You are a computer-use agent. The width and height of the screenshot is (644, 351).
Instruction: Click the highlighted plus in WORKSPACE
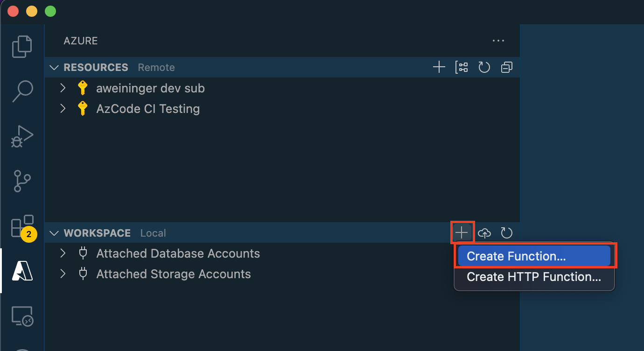click(x=462, y=232)
